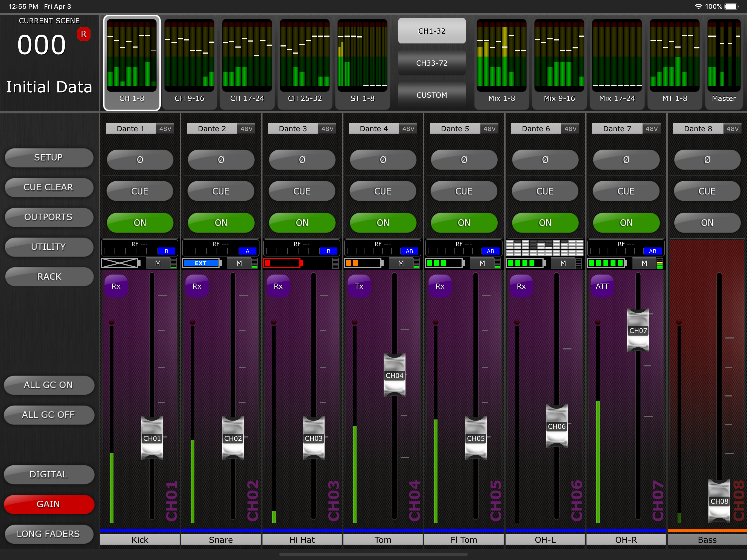Select the CH33-72 bank tab
Screen dimensions: 747x560
[x=432, y=63]
